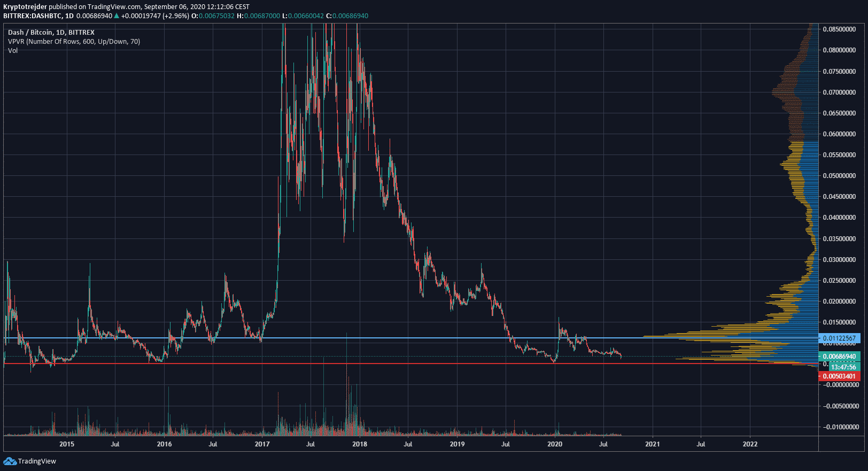Select the red horizontal support line
The width and height of the screenshot is (868, 471).
[x=374, y=364]
